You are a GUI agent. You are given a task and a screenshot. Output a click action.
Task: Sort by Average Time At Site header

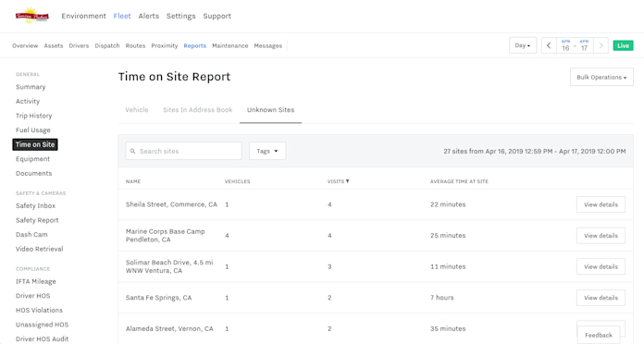pyautogui.click(x=459, y=181)
